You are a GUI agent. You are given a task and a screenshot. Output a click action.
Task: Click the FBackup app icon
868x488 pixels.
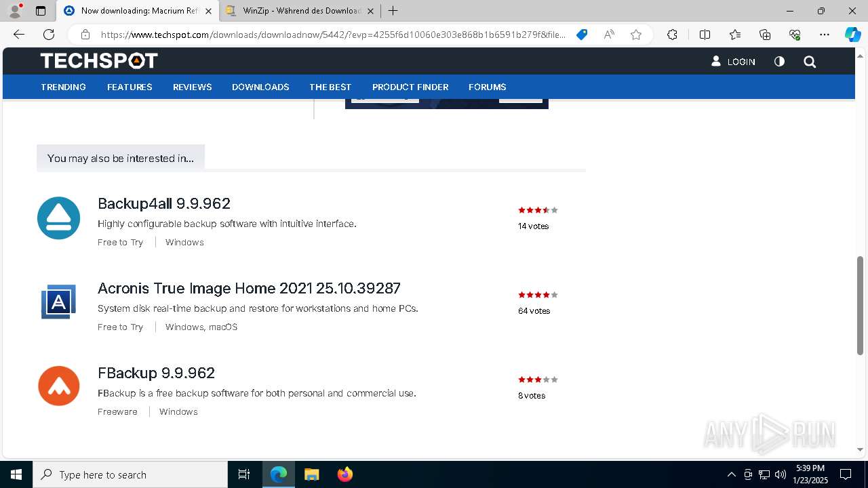point(58,386)
